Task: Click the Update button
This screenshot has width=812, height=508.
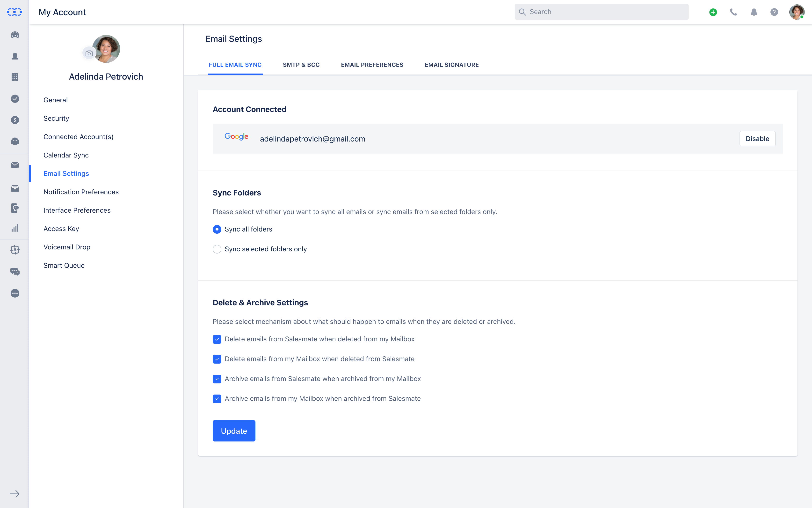Action: click(234, 431)
